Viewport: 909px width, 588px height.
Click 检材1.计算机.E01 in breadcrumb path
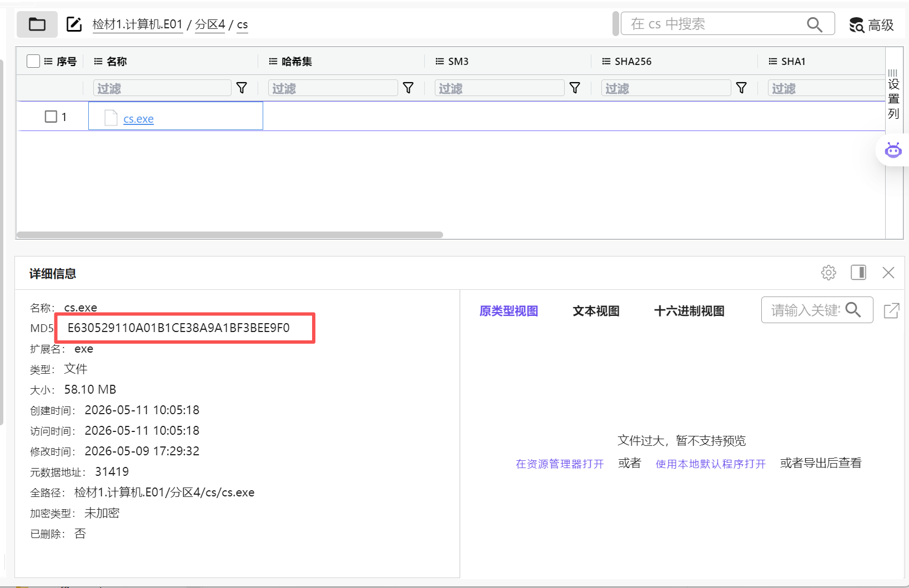[138, 24]
